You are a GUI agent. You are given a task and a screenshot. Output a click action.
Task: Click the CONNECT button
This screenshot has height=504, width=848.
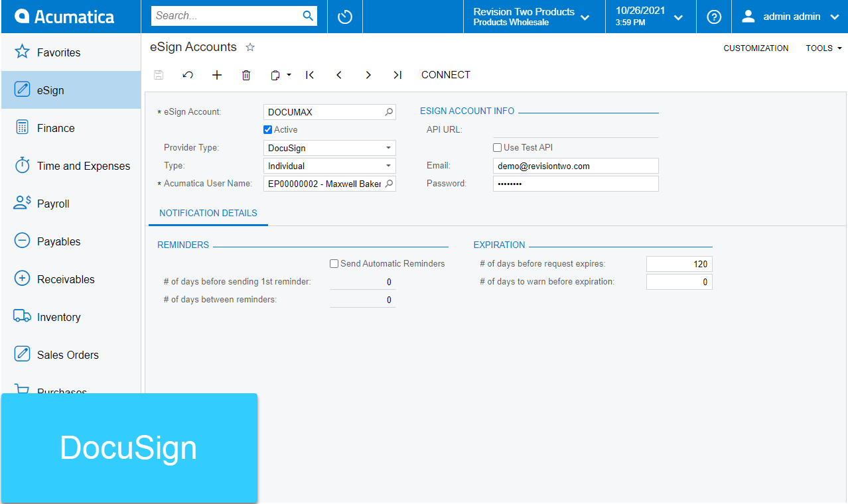click(446, 75)
